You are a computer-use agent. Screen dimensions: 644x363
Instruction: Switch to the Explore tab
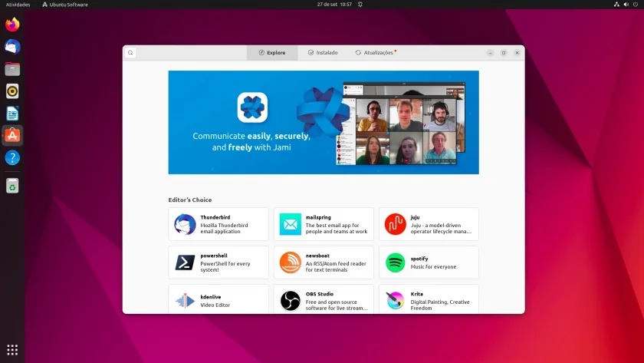[272, 53]
